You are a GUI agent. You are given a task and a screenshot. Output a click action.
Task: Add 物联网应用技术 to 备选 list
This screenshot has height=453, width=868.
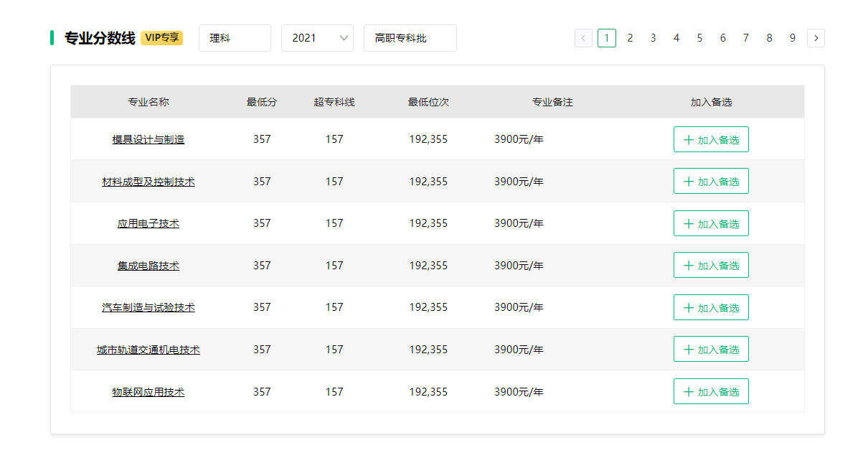(x=711, y=391)
